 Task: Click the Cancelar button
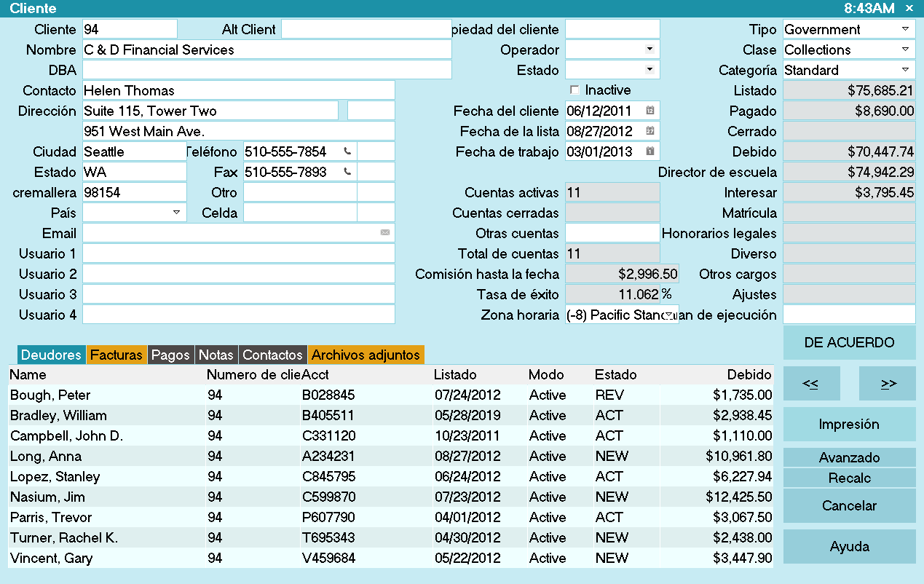click(850, 505)
